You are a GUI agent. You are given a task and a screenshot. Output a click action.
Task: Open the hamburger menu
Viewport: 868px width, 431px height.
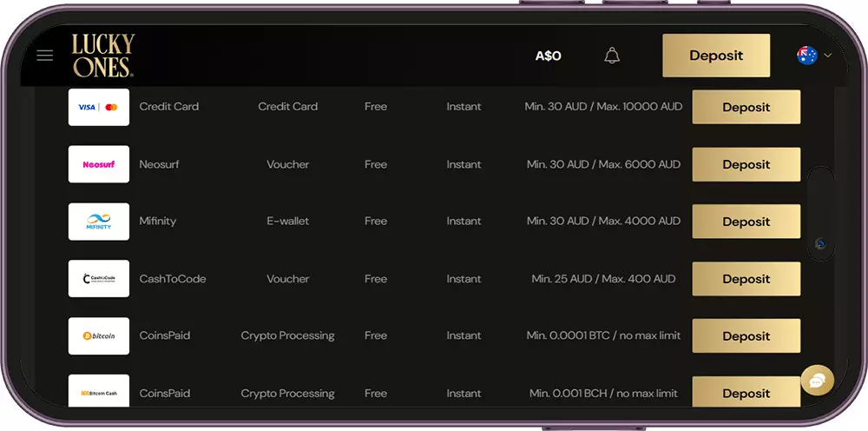45,56
